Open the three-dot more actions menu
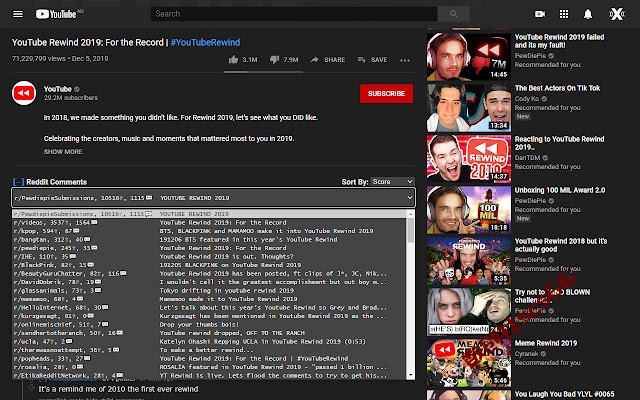The width and height of the screenshot is (640, 400). [x=405, y=60]
